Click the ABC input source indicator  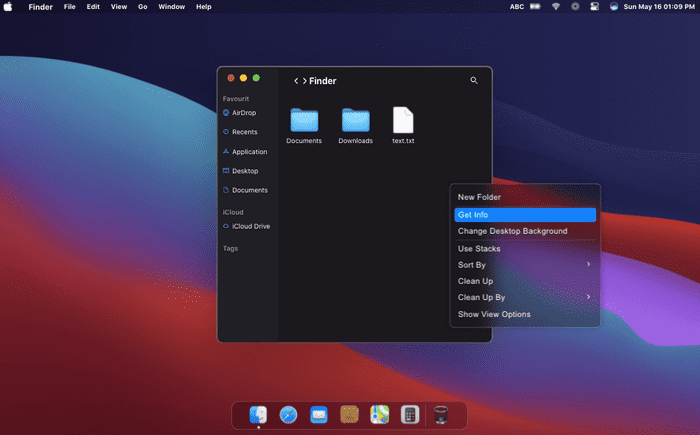(517, 7)
